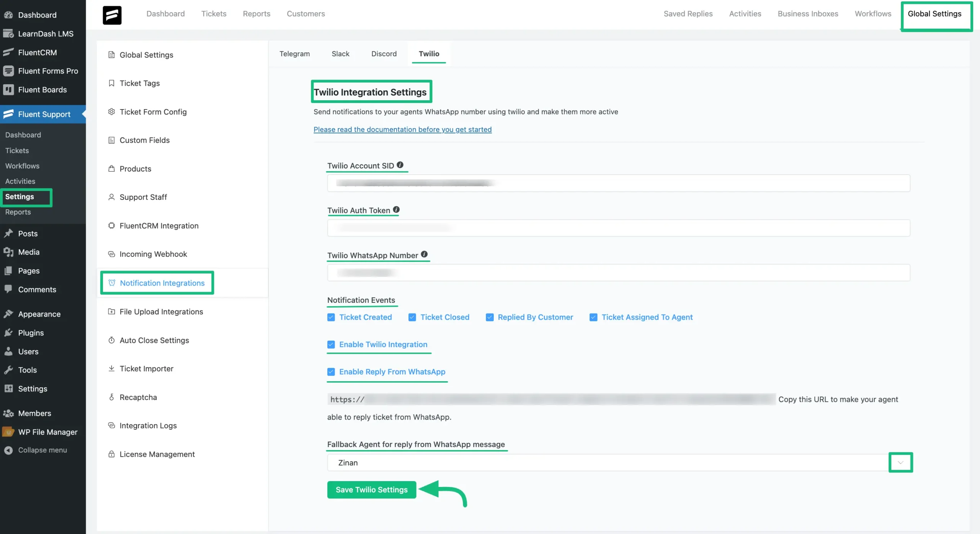Click the Users person icon
This screenshot has width=980, height=534.
click(8, 351)
